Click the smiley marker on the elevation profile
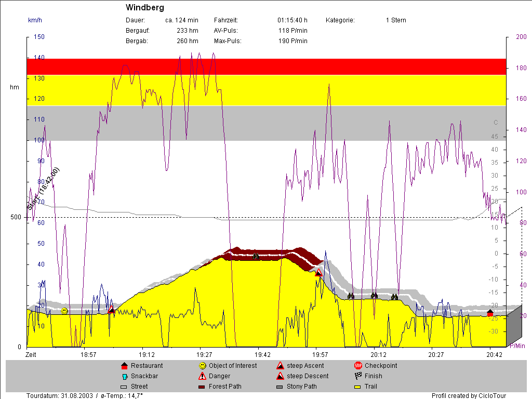Viewport: 532px width, 399px height. (64, 311)
